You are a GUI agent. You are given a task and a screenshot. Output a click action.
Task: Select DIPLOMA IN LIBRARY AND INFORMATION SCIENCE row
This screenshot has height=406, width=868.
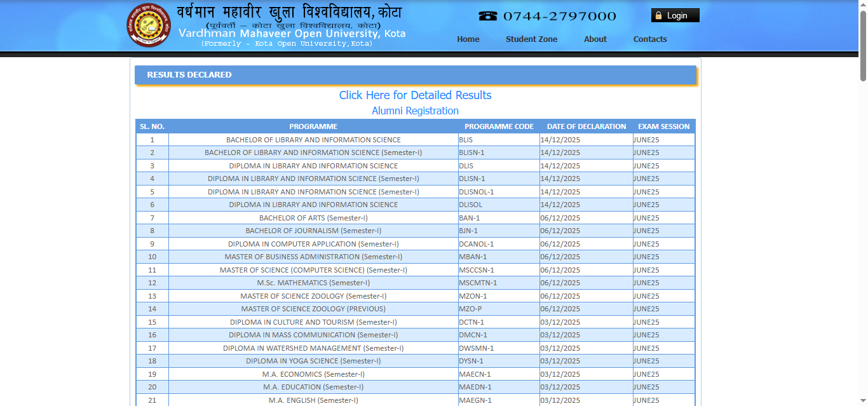click(x=313, y=166)
